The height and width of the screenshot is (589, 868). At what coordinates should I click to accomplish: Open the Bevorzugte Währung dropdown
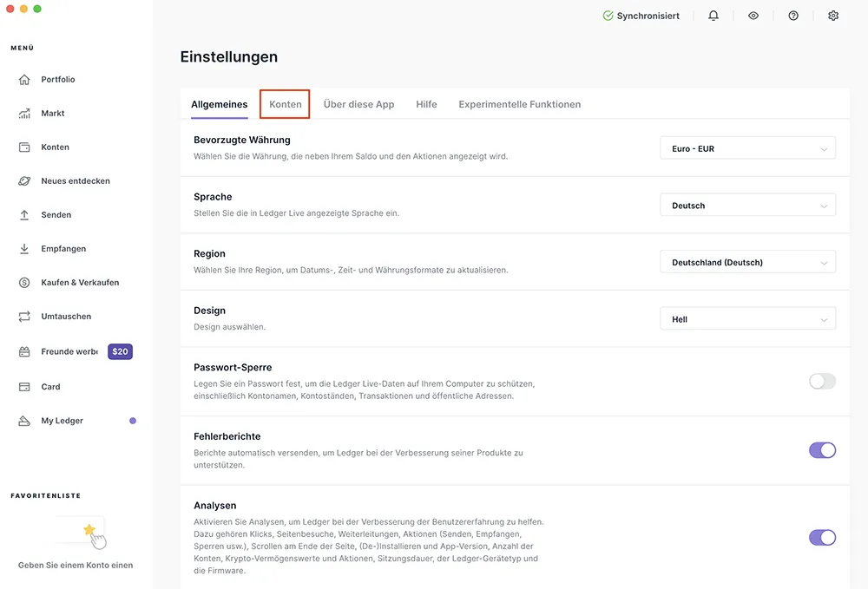click(747, 149)
